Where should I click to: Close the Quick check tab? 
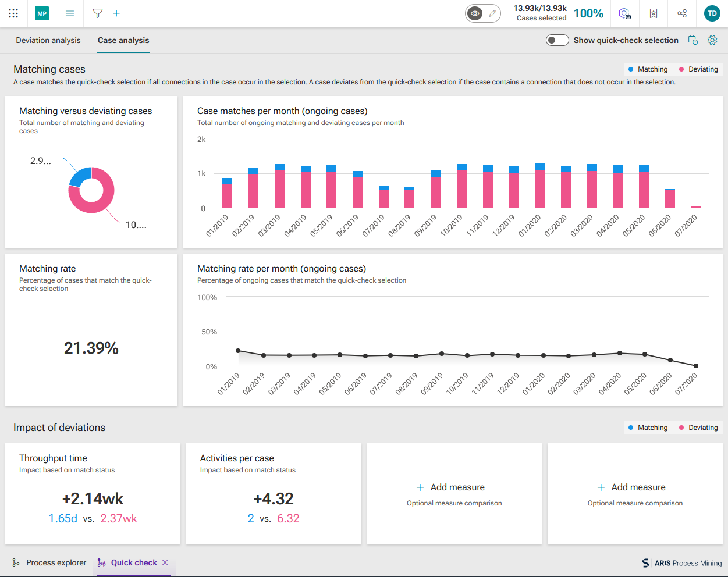tap(165, 562)
